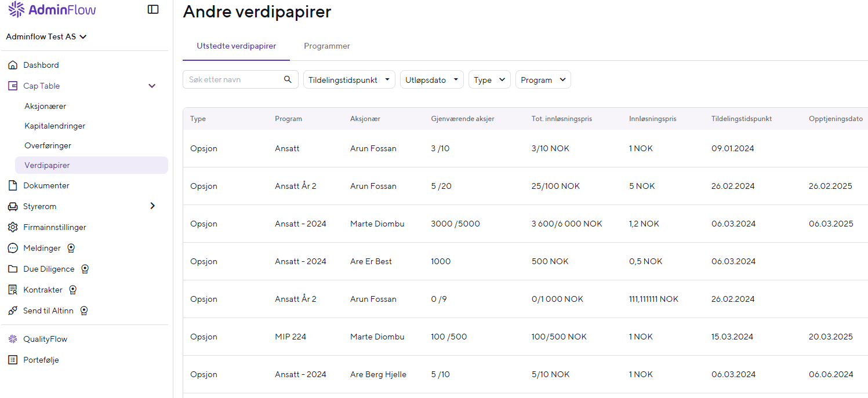Click the 3 600/6 000 NOK cell
Viewport: 868px width, 398px height.
[567, 224]
